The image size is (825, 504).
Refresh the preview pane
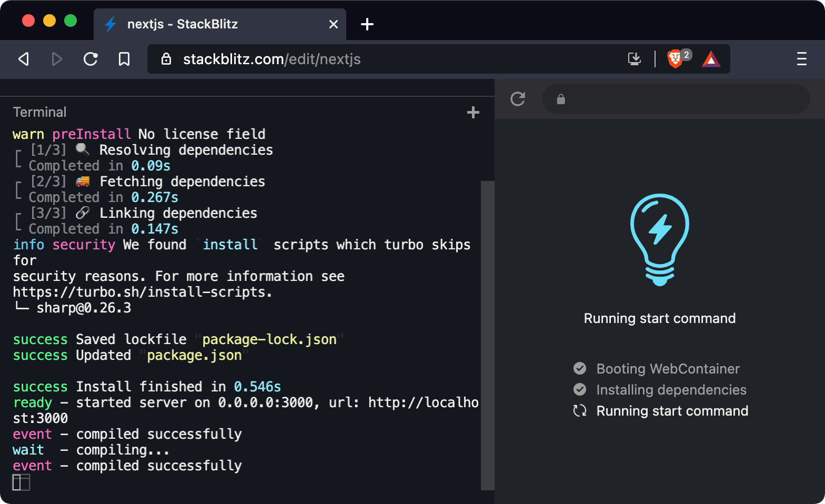[518, 99]
